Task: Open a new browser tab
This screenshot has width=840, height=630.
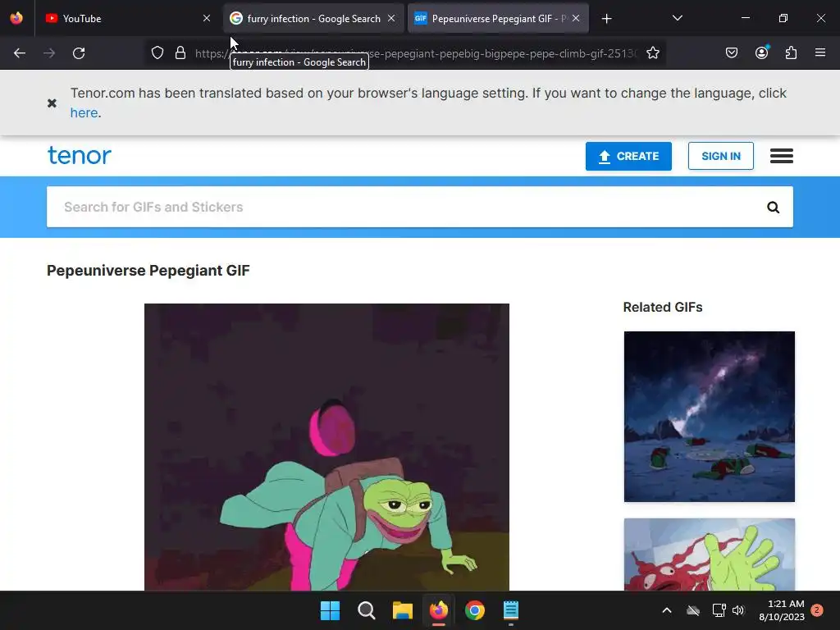Action: coord(606,19)
